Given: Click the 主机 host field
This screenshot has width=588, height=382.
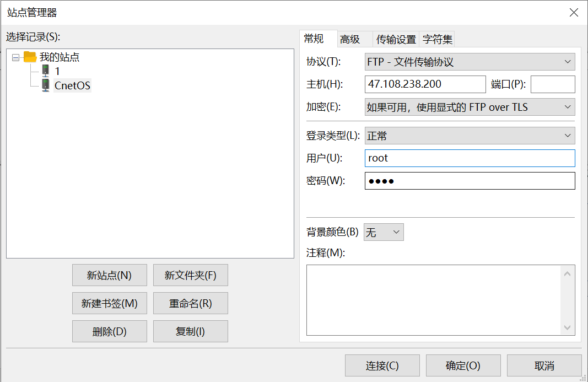Looking at the screenshot, I should click(425, 84).
